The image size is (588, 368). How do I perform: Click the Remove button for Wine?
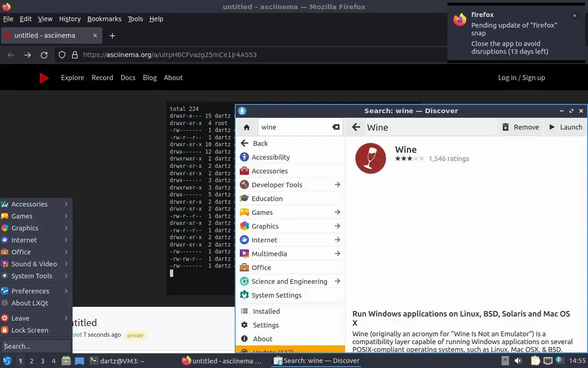pyautogui.click(x=520, y=127)
